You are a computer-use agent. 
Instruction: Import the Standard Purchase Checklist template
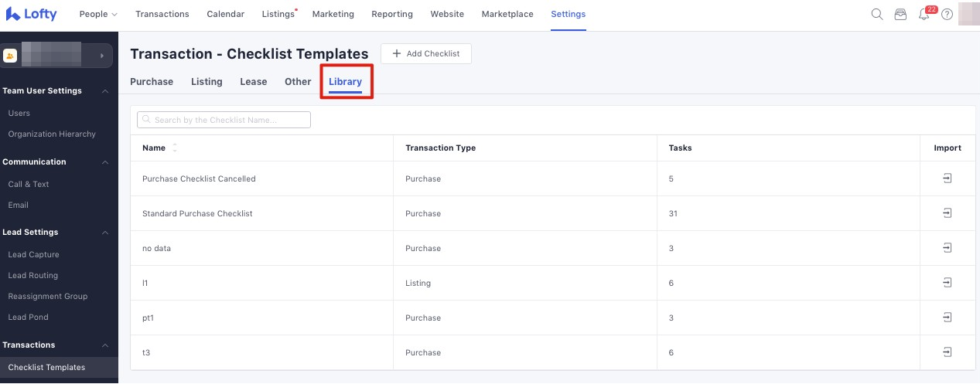pyautogui.click(x=947, y=213)
